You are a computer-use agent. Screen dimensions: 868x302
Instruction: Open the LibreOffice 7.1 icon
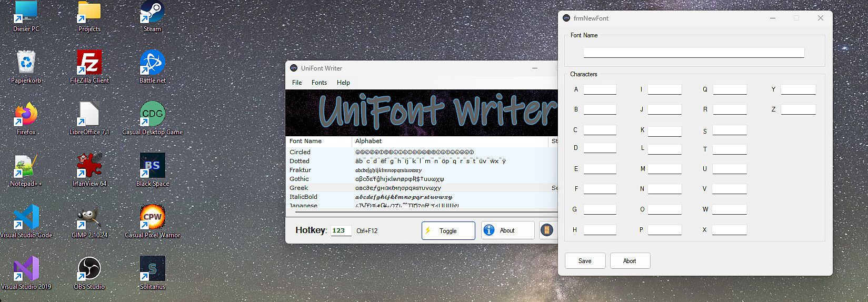tap(89, 118)
